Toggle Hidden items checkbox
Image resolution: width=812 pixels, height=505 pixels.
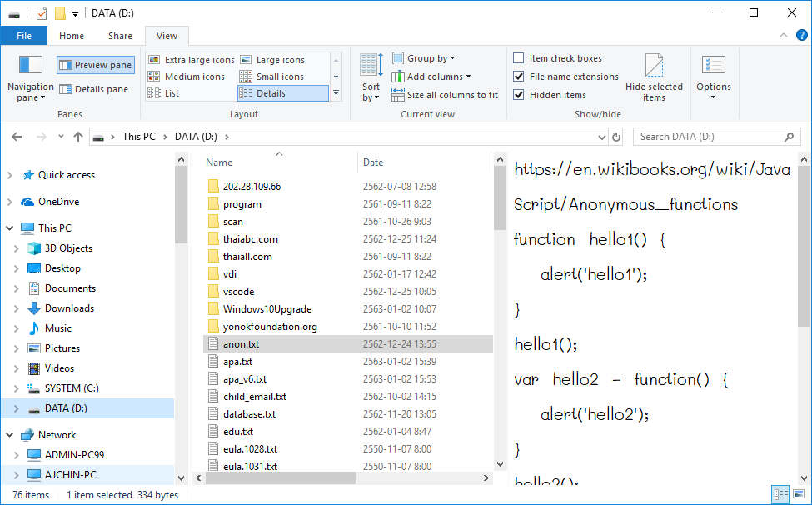(x=519, y=95)
